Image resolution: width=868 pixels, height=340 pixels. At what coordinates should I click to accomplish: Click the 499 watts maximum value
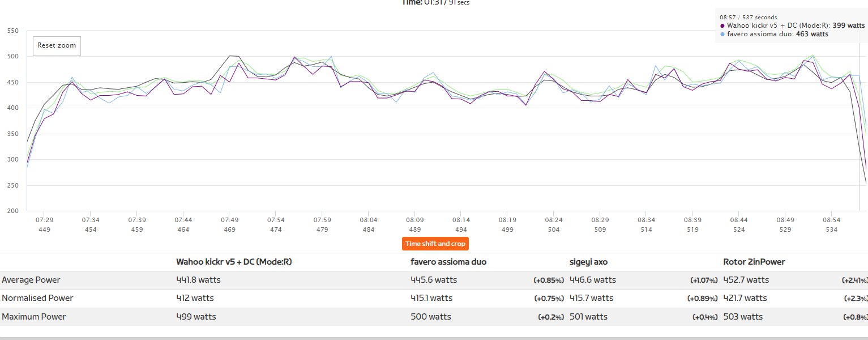point(196,317)
